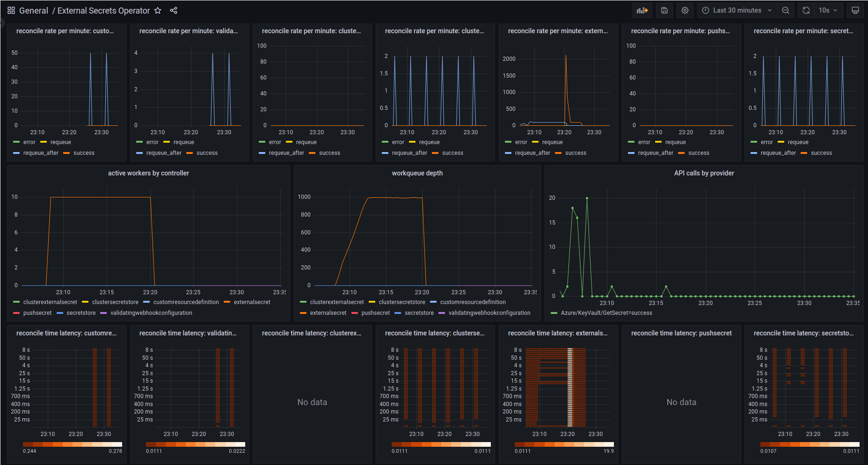
Task: Click the save dashboard icon
Action: [664, 10]
